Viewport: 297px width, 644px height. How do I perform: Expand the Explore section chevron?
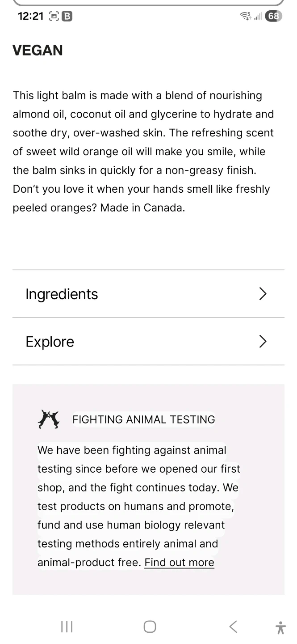pyautogui.click(x=263, y=342)
